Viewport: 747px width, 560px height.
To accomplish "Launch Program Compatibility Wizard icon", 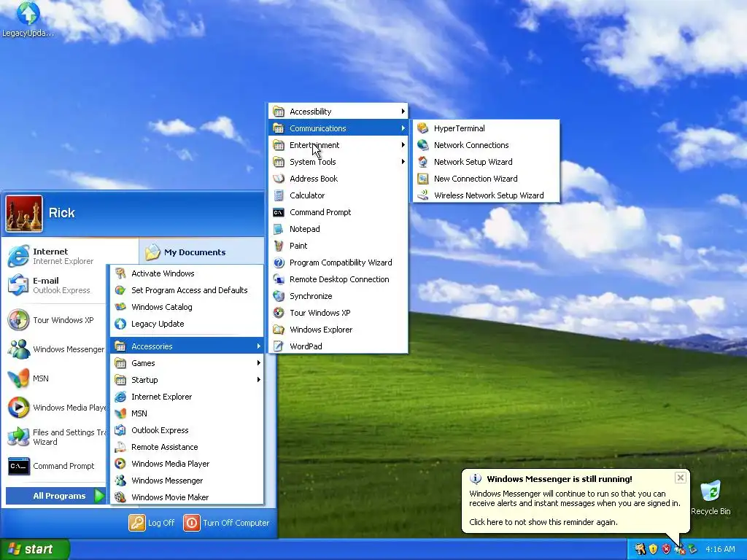I will [x=279, y=262].
